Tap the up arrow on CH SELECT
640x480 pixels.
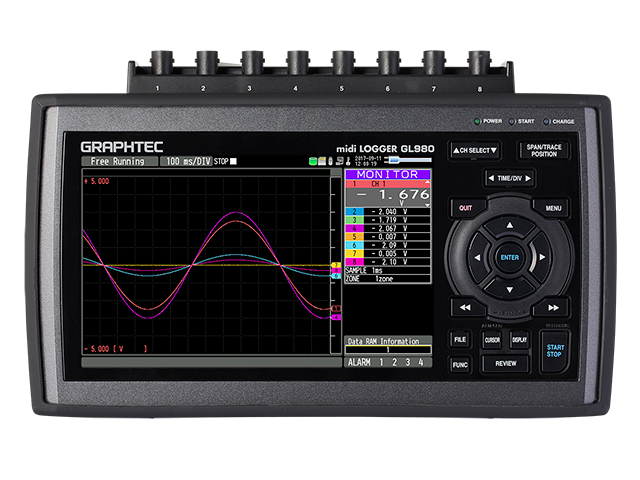[x=456, y=151]
